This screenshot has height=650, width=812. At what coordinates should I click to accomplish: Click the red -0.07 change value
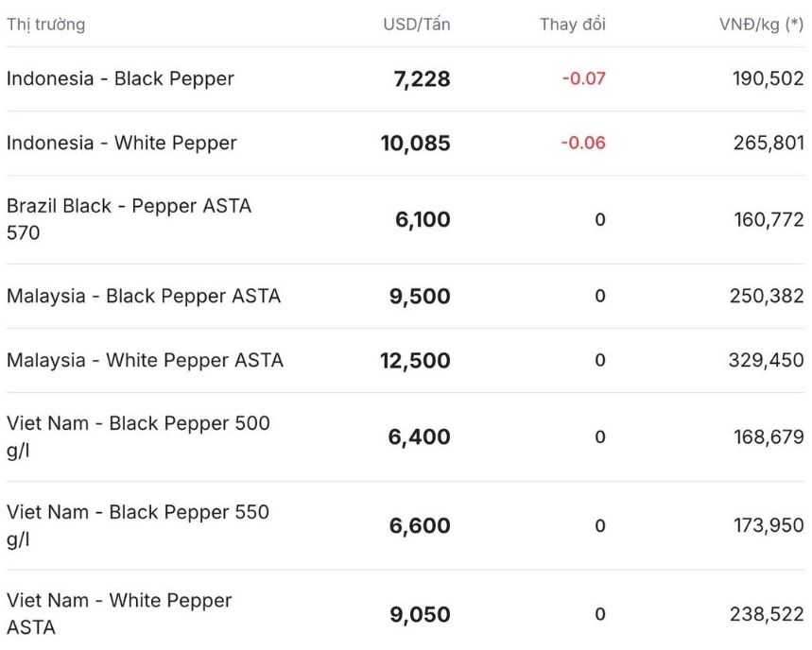583,78
